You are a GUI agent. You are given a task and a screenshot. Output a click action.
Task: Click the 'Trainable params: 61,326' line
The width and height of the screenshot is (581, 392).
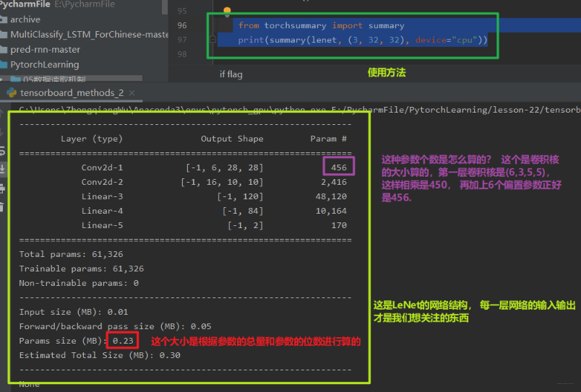click(82, 269)
